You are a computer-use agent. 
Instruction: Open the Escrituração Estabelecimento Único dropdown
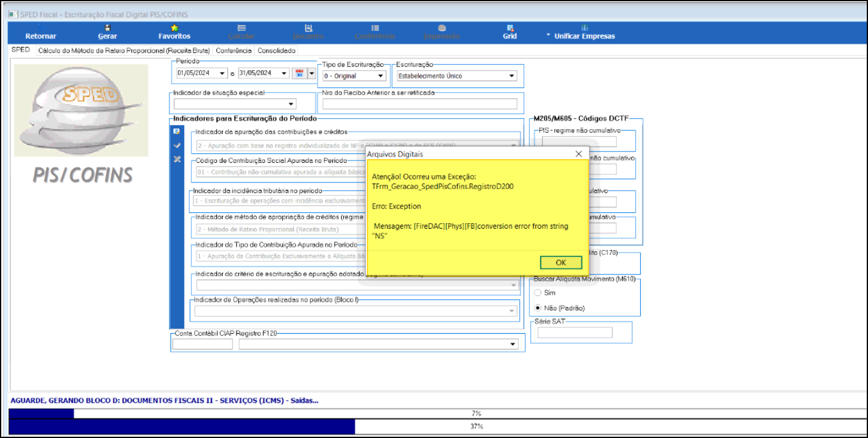[511, 76]
